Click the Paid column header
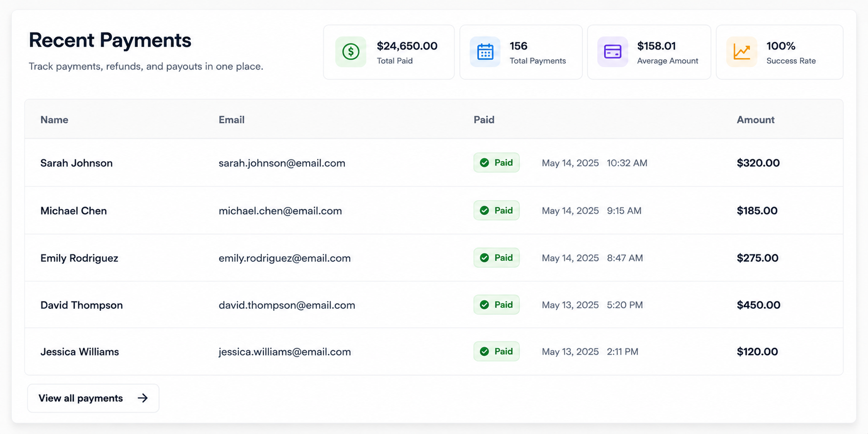The image size is (868, 434). 484,120
